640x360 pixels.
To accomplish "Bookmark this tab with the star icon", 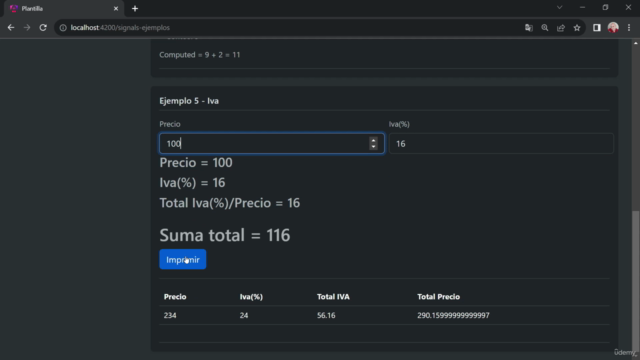I will tap(577, 28).
